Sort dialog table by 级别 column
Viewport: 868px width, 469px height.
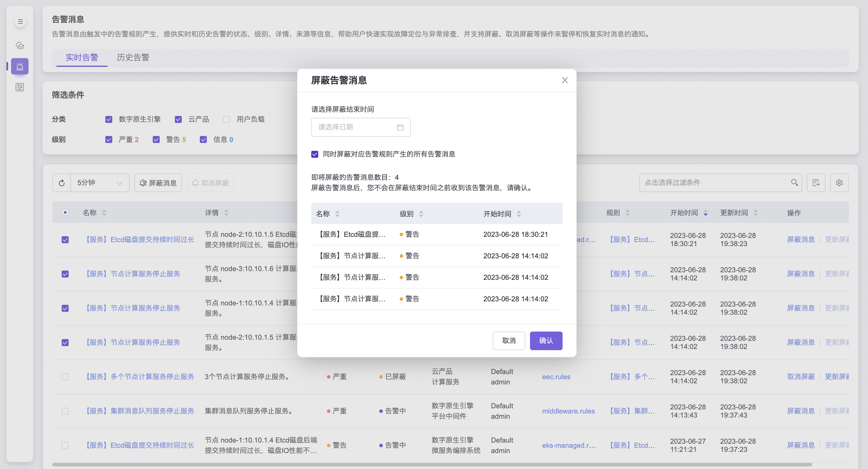pyautogui.click(x=421, y=214)
